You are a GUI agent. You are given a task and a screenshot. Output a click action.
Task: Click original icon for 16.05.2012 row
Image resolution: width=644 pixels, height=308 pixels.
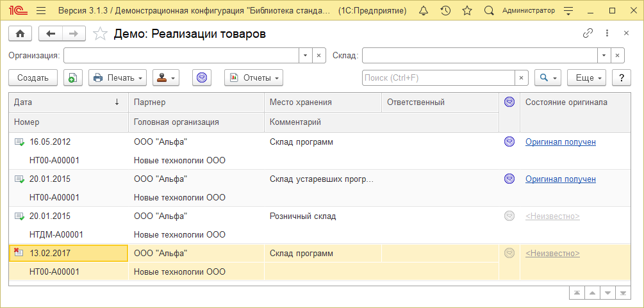(509, 142)
